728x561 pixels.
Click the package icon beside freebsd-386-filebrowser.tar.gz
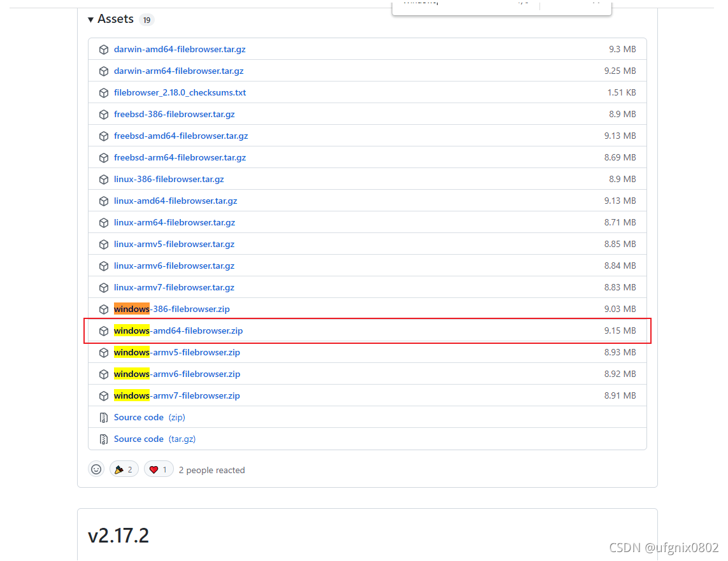coord(104,115)
